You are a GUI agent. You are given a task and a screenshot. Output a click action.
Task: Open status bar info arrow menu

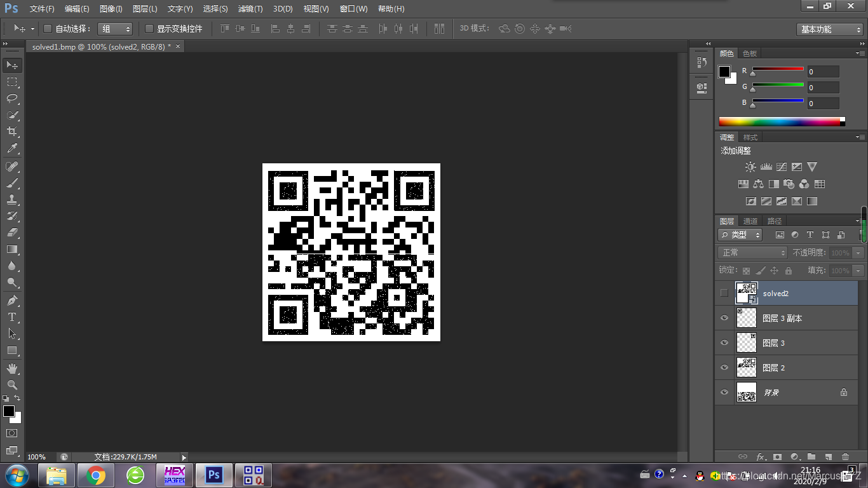[x=184, y=457]
